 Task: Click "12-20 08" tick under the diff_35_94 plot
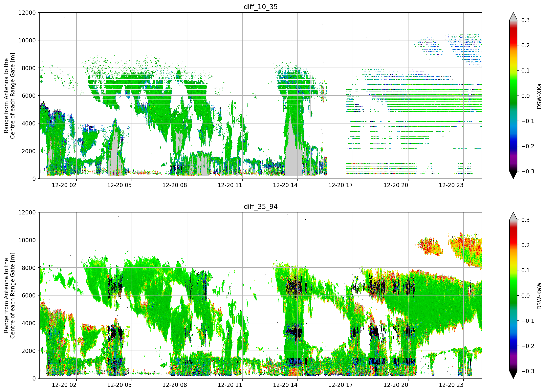175,385
